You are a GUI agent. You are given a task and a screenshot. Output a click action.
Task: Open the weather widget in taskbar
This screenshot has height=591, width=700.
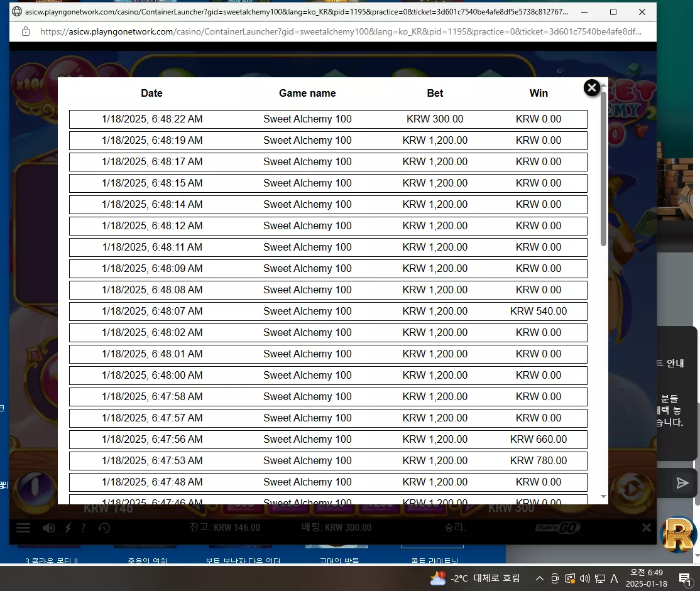[x=474, y=578]
